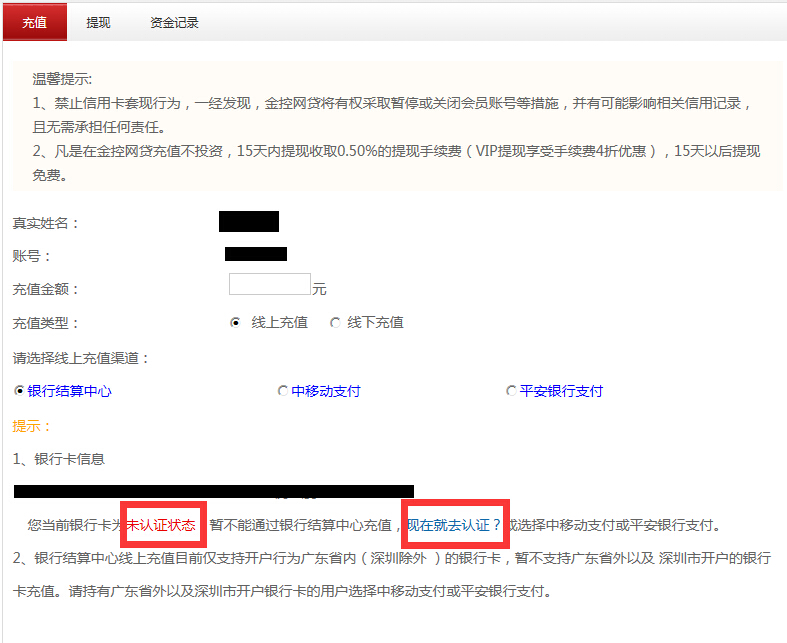Click the redacted value beside 真实姓名

click(248, 222)
